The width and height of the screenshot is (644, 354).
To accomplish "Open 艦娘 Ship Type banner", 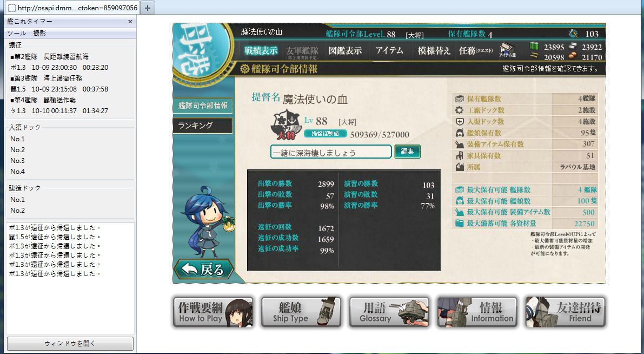I will (x=301, y=312).
